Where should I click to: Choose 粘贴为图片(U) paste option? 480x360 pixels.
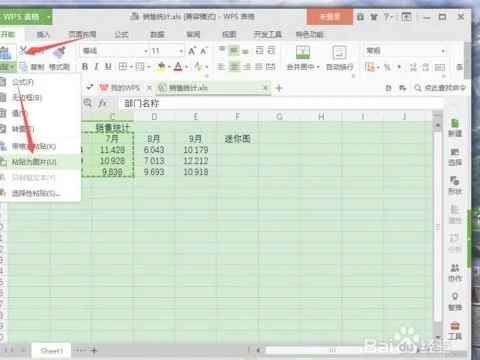(34, 162)
